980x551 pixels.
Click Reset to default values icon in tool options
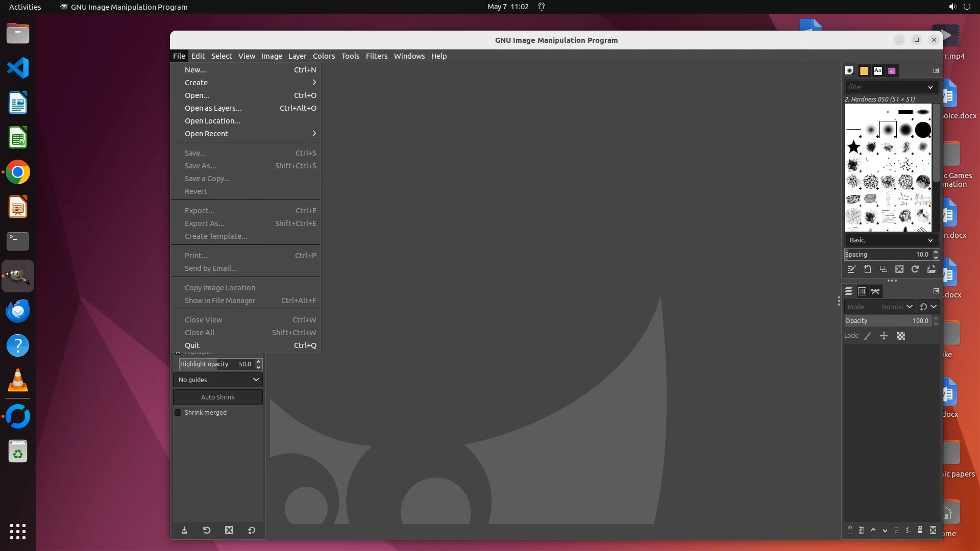(252, 530)
